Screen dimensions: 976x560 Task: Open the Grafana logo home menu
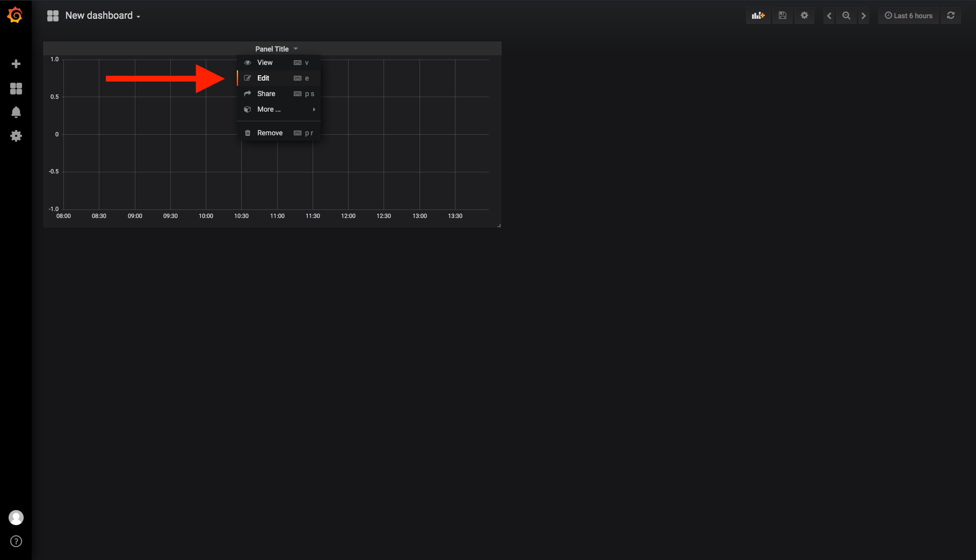pyautogui.click(x=15, y=15)
